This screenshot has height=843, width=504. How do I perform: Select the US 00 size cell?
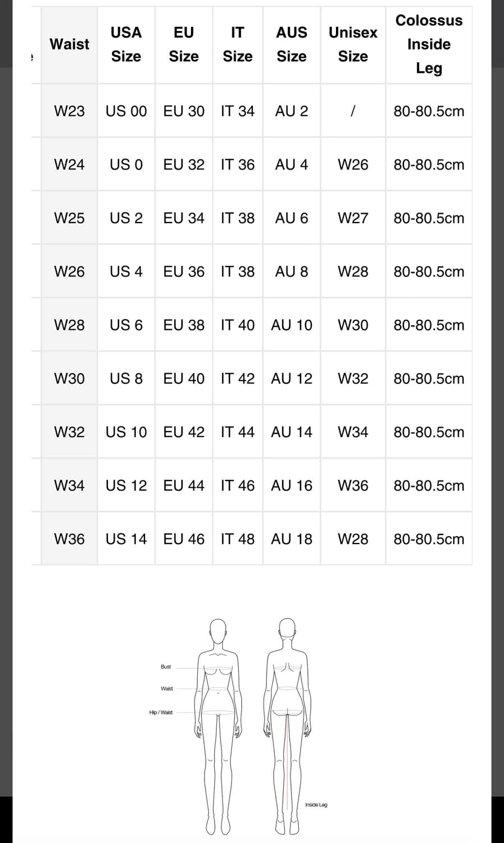(x=126, y=111)
